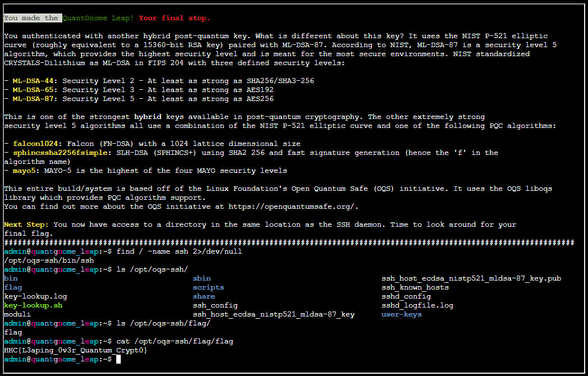Click the user-keys directory name
This screenshot has width=588, height=376.
[402, 314]
